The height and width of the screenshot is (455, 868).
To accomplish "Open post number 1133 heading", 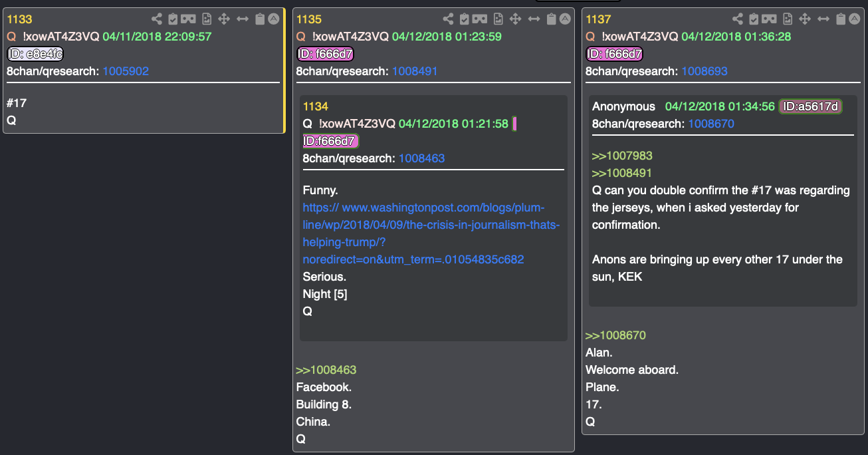I will (x=19, y=19).
